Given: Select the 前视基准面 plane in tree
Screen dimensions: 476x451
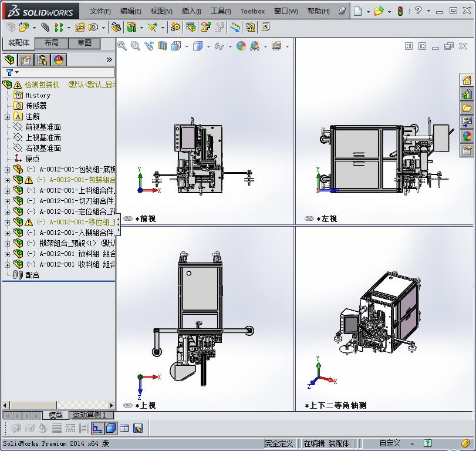Looking at the screenshot, I should (43, 127).
